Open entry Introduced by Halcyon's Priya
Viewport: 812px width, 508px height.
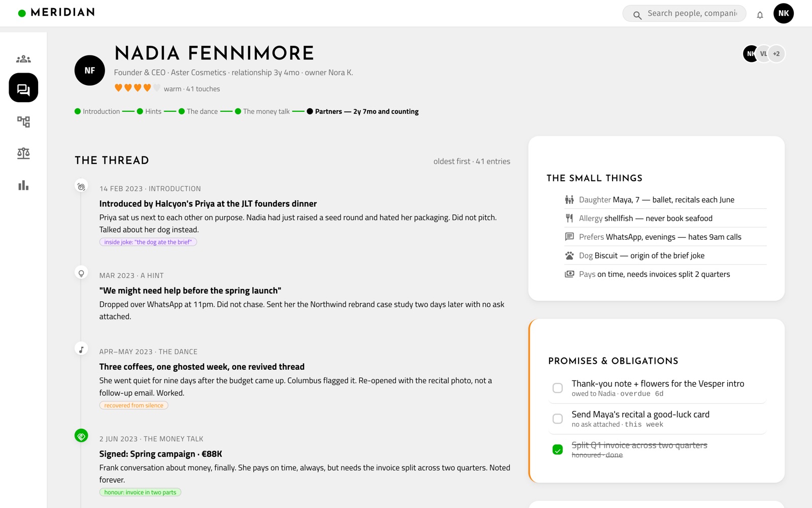(x=208, y=204)
